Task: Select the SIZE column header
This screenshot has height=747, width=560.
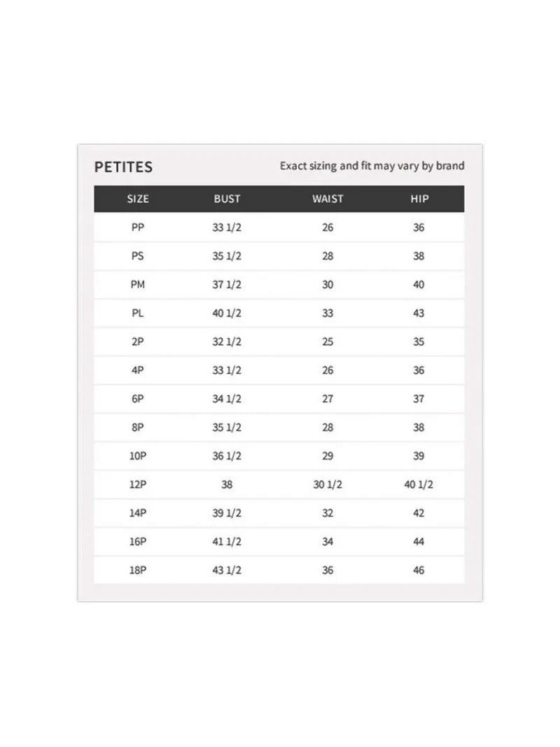Action: point(138,199)
